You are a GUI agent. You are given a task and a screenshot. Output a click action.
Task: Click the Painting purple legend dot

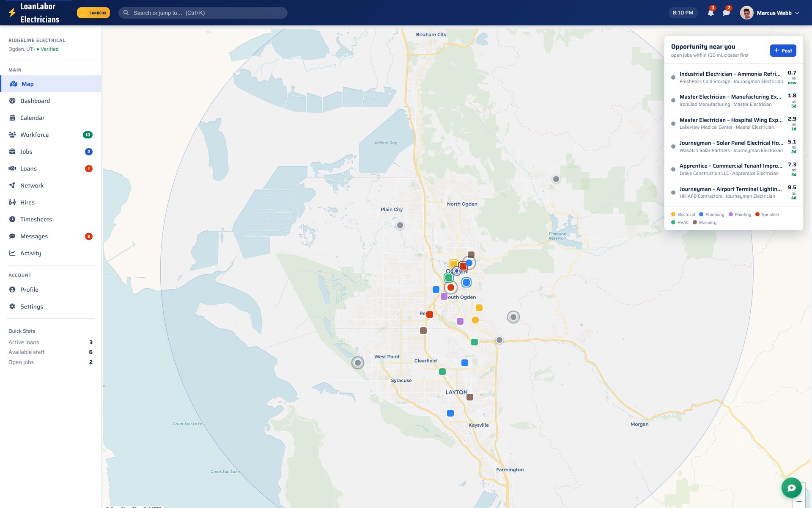731,214
